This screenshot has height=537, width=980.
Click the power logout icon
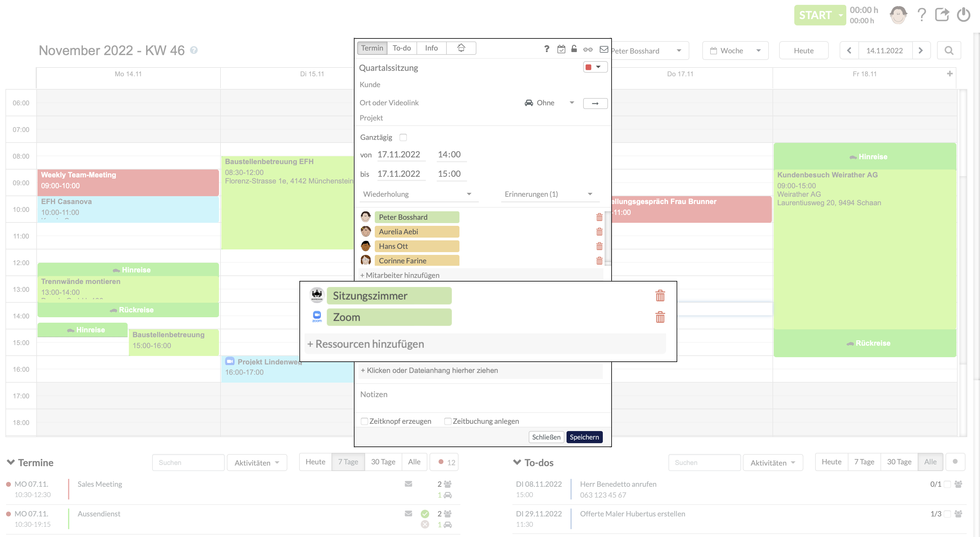pyautogui.click(x=964, y=15)
